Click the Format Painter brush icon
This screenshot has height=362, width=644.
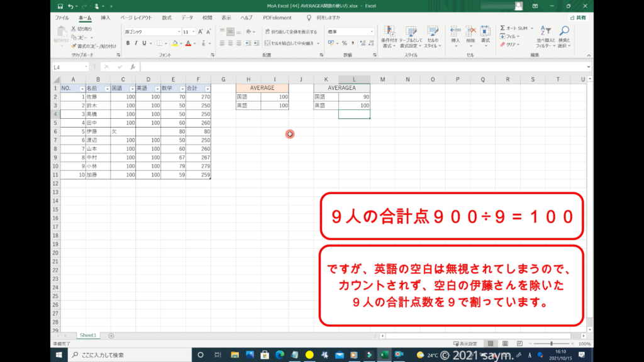[x=74, y=46]
